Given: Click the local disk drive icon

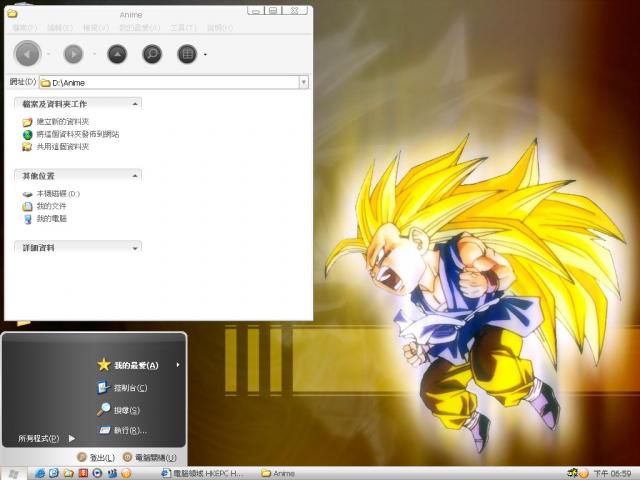Looking at the screenshot, I should coord(27,194).
